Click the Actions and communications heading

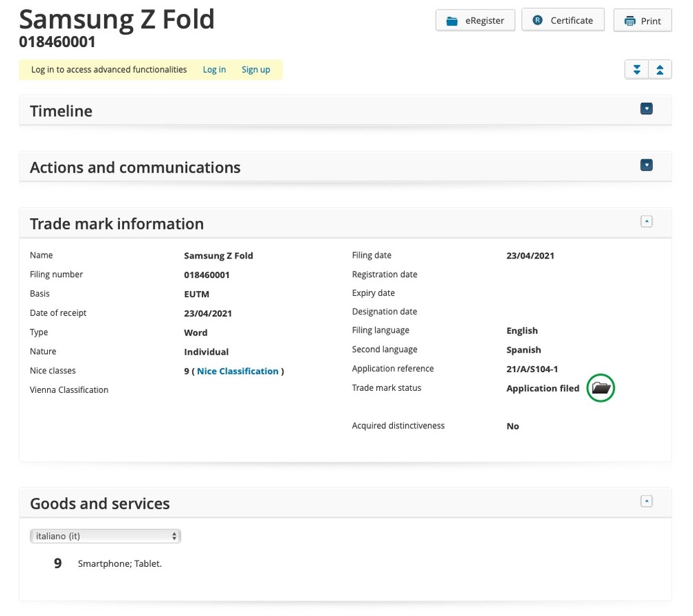click(x=135, y=168)
